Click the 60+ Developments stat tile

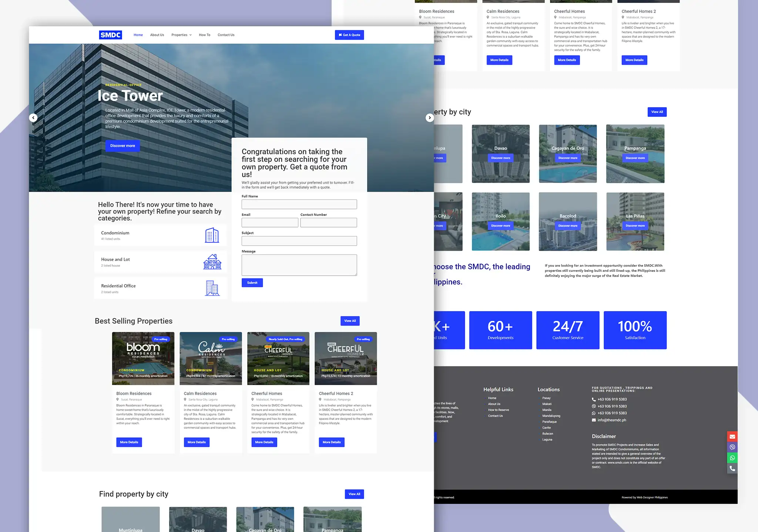pos(500,330)
